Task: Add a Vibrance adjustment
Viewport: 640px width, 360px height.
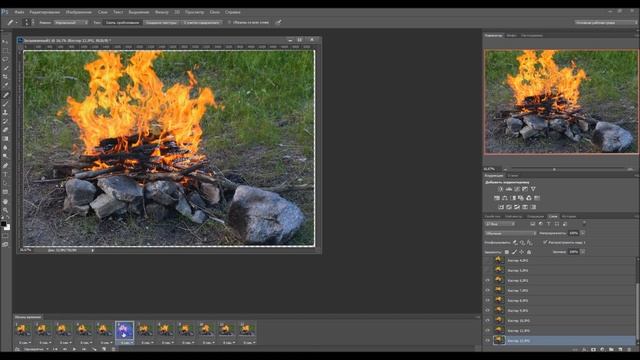Action: tap(533, 189)
